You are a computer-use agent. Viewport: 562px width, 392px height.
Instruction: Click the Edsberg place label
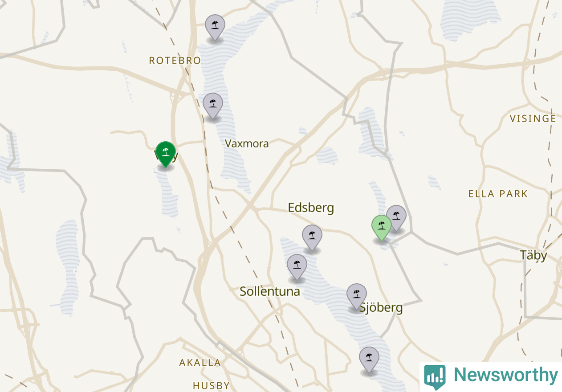[311, 208]
